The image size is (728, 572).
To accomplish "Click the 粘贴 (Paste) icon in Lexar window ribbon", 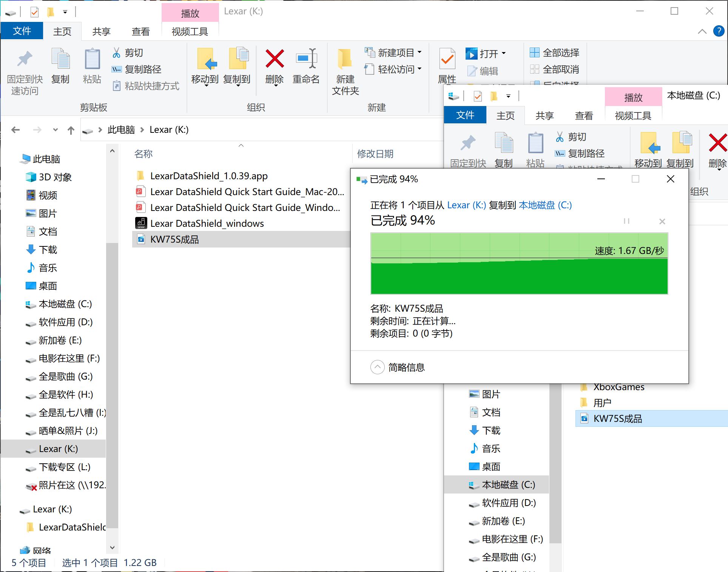I will 92,59.
